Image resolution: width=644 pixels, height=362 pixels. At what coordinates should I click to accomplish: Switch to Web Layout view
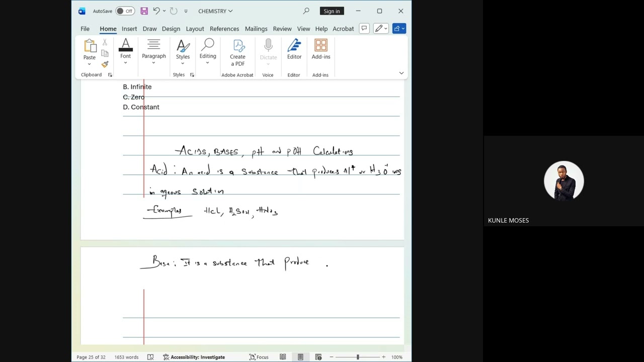318,357
